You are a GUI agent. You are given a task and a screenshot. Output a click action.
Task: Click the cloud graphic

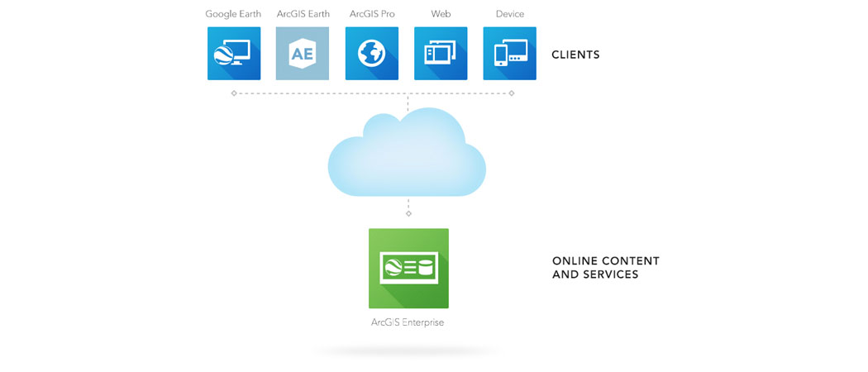click(x=407, y=152)
